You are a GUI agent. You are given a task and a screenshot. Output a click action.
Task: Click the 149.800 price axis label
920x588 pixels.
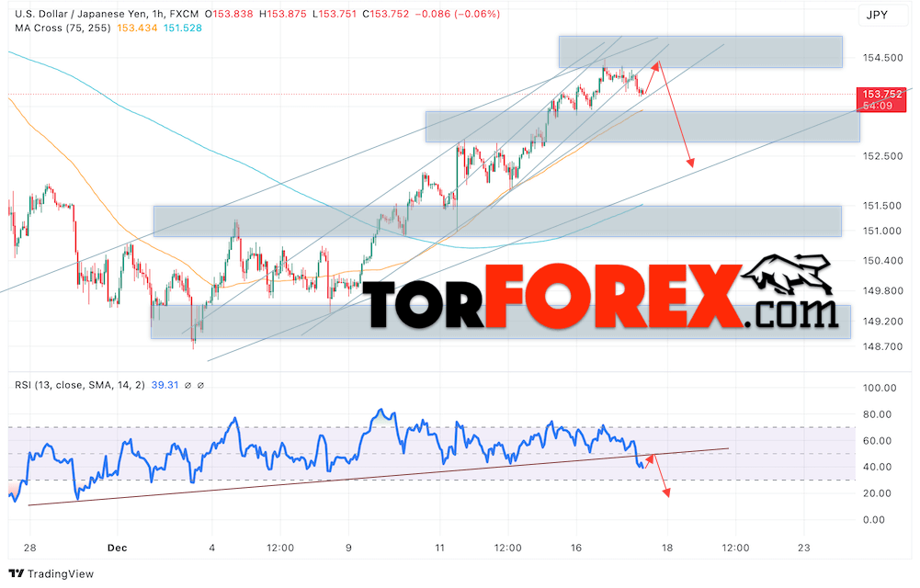click(882, 290)
